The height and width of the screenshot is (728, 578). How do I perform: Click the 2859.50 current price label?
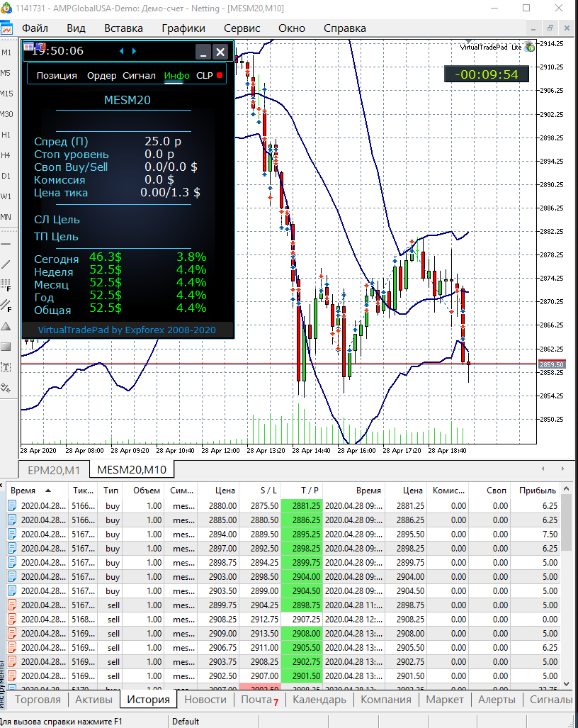[x=551, y=365]
